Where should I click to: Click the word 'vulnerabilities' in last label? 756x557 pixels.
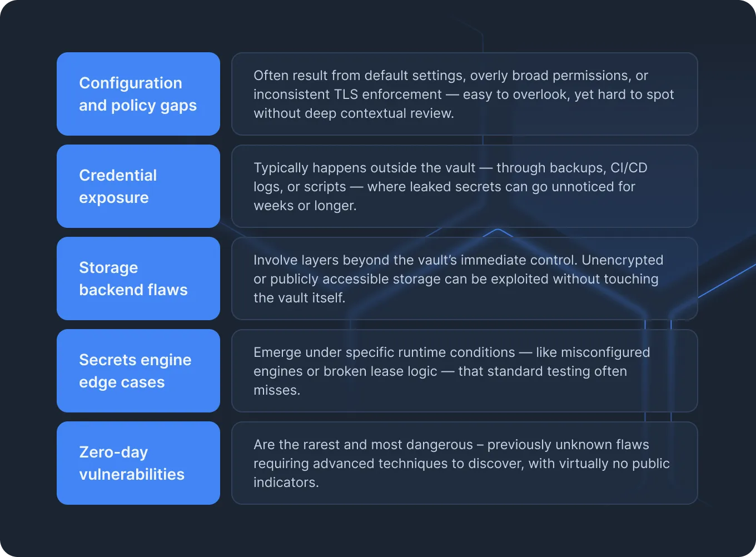point(132,474)
